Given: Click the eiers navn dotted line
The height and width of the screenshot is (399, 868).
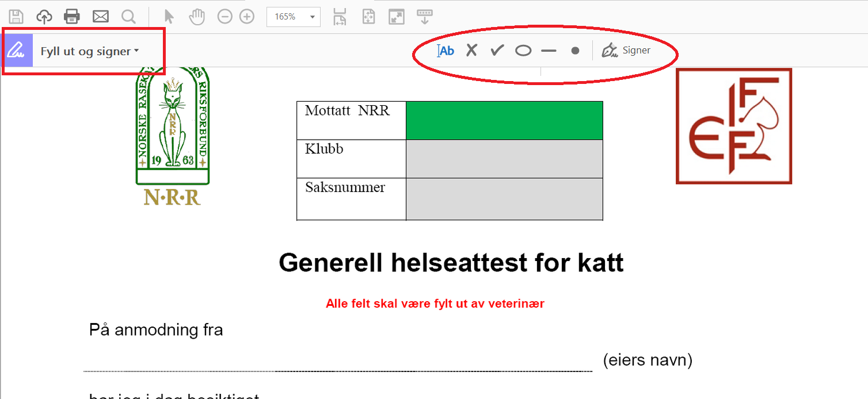Looking at the screenshot, I should (x=338, y=371).
